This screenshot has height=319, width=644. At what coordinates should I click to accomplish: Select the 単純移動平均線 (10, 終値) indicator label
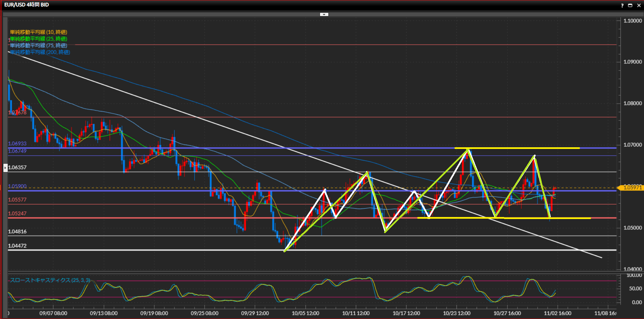click(x=39, y=32)
